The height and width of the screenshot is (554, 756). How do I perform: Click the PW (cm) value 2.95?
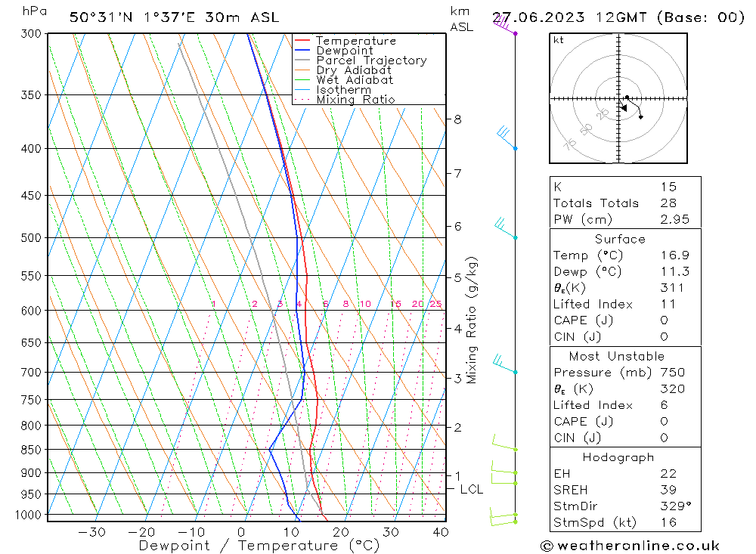pos(674,219)
